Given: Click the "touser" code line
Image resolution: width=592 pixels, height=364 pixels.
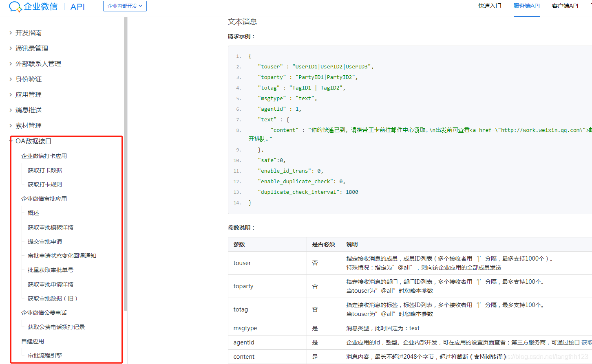Looking at the screenshot, I should click(316, 67).
